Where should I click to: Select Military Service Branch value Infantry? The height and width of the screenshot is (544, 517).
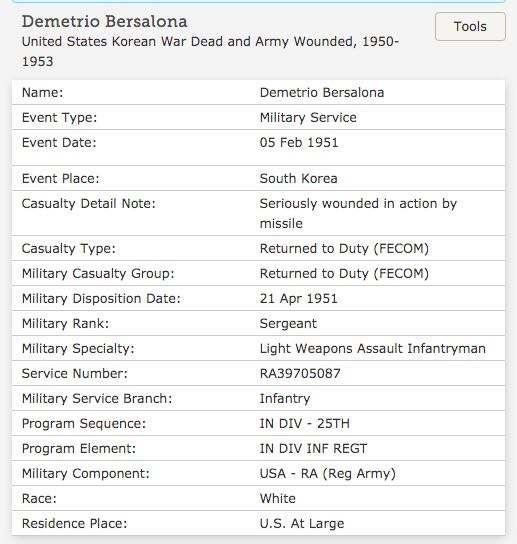[x=285, y=399]
